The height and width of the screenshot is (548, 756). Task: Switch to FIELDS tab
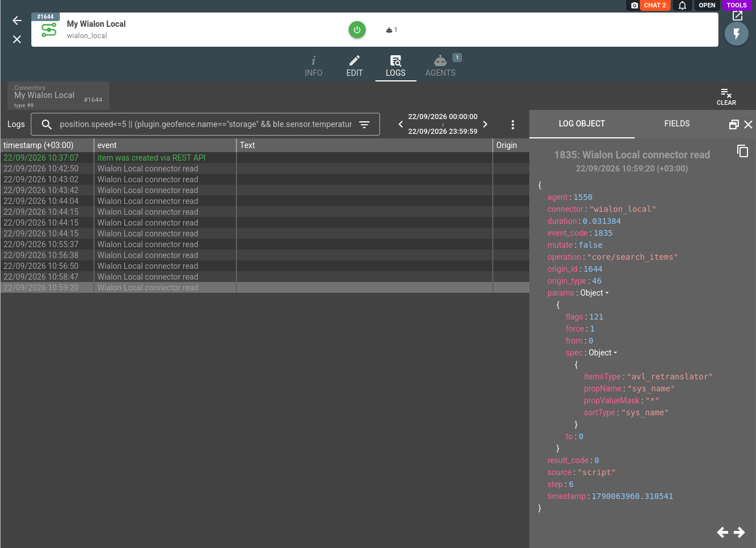[x=677, y=124]
